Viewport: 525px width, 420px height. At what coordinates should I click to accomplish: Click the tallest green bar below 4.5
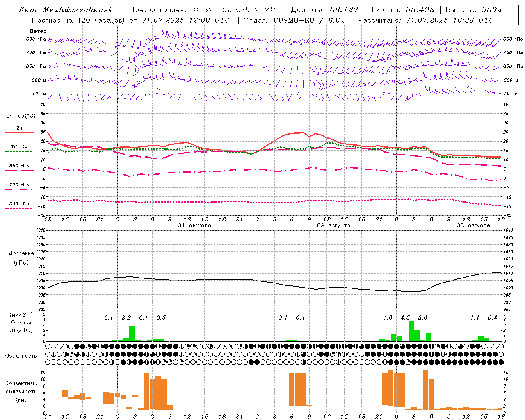click(x=411, y=331)
